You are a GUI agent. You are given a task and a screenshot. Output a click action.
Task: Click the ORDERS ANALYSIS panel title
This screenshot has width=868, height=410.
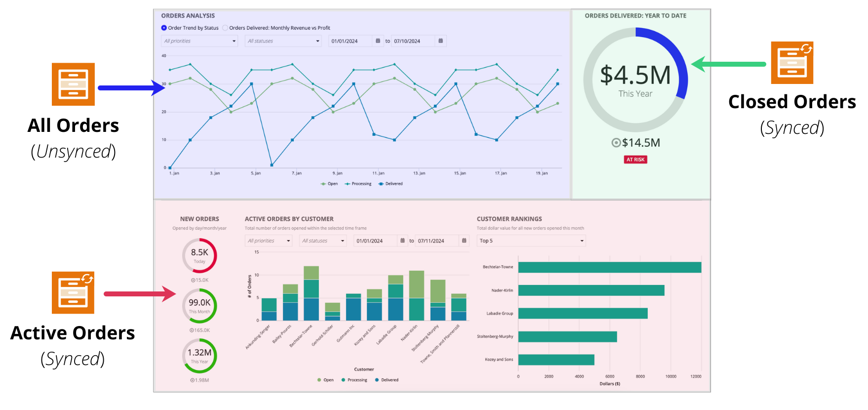click(188, 16)
